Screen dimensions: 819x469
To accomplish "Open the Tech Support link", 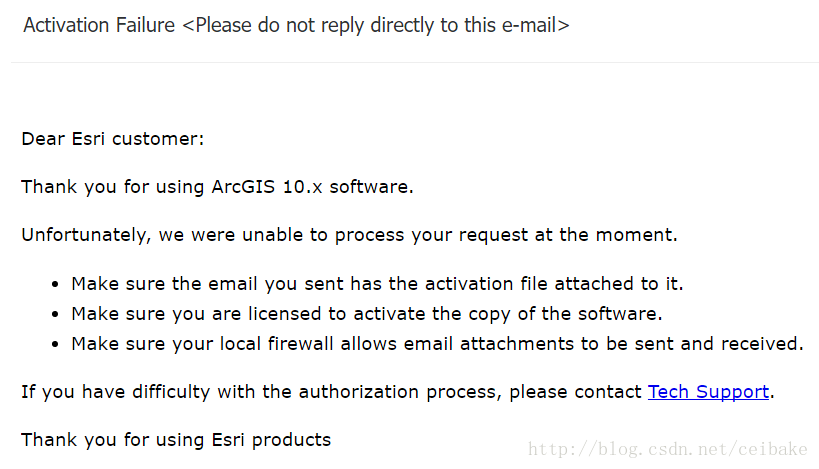I will tap(708, 392).
